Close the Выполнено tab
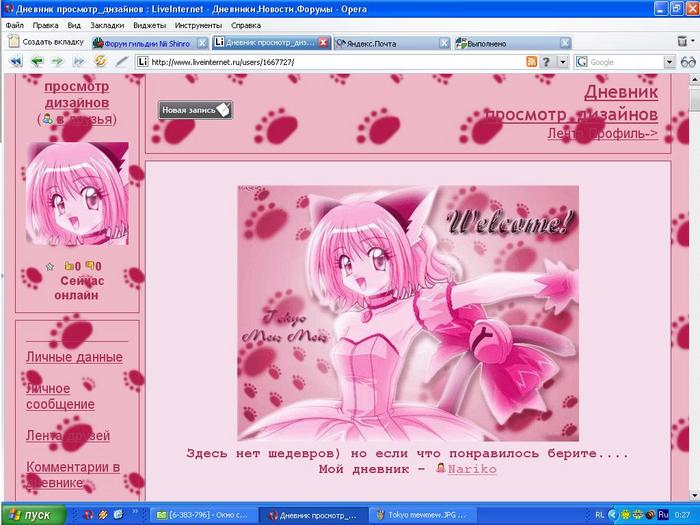700x525 pixels. 565,43
